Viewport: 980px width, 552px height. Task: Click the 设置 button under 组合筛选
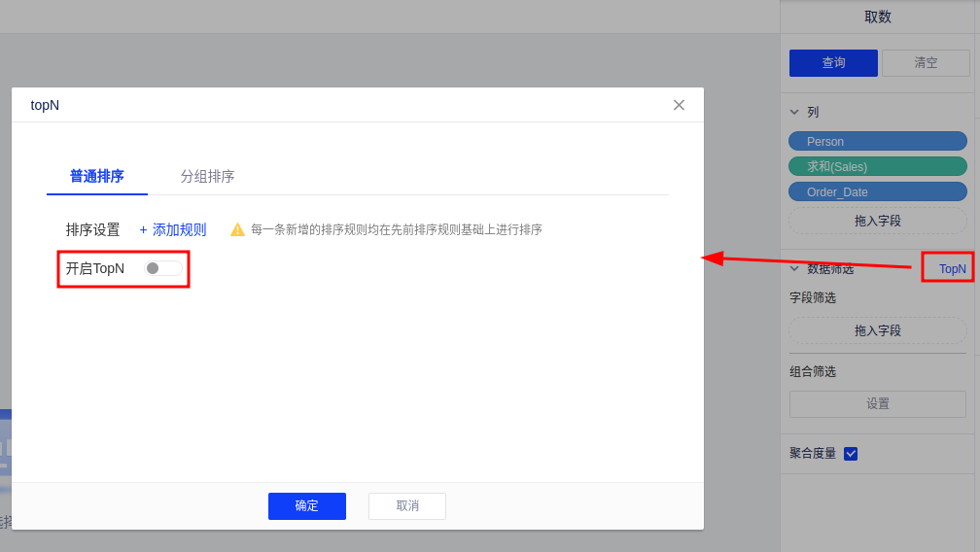pos(877,403)
